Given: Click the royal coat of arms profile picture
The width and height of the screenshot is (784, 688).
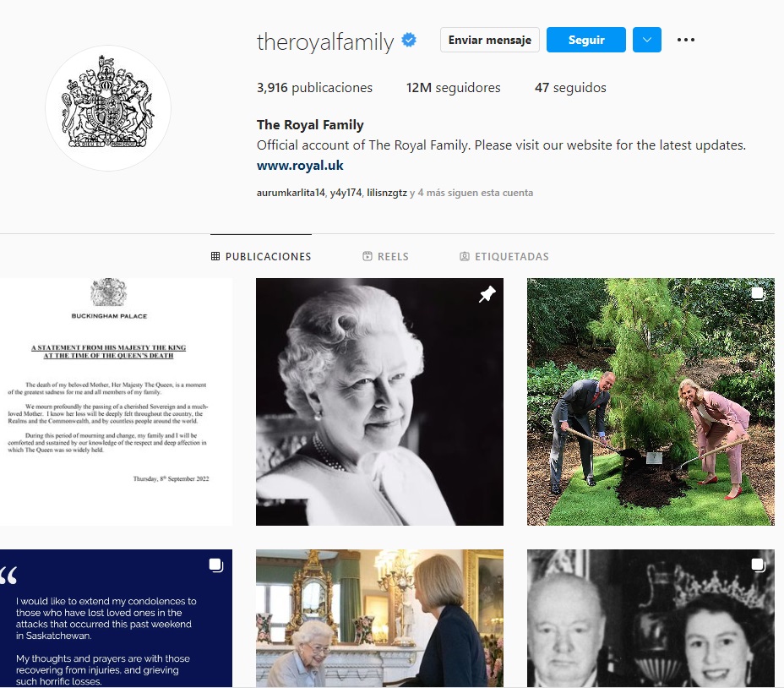Looking at the screenshot, I should tap(108, 108).
